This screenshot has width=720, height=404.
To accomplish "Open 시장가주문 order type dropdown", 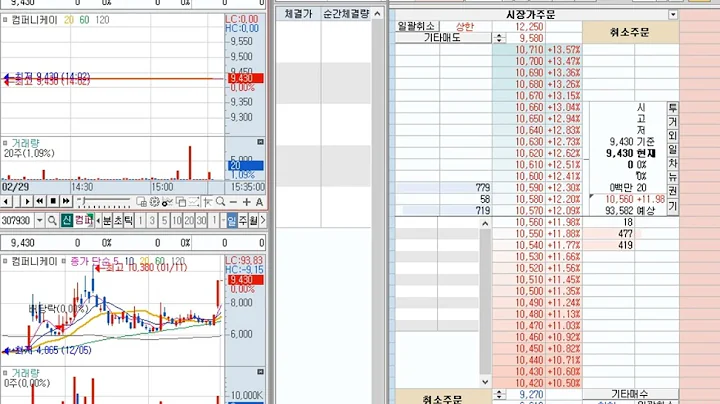I will [673, 15].
